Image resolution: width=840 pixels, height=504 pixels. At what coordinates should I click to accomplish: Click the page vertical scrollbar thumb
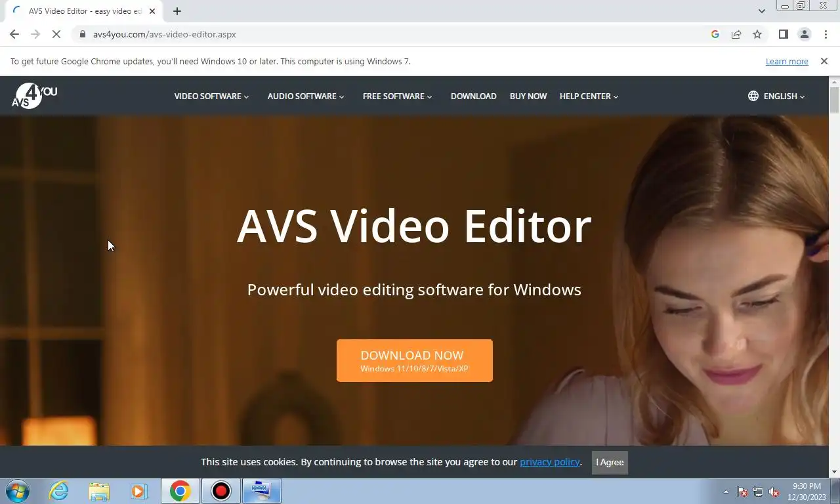(x=834, y=100)
